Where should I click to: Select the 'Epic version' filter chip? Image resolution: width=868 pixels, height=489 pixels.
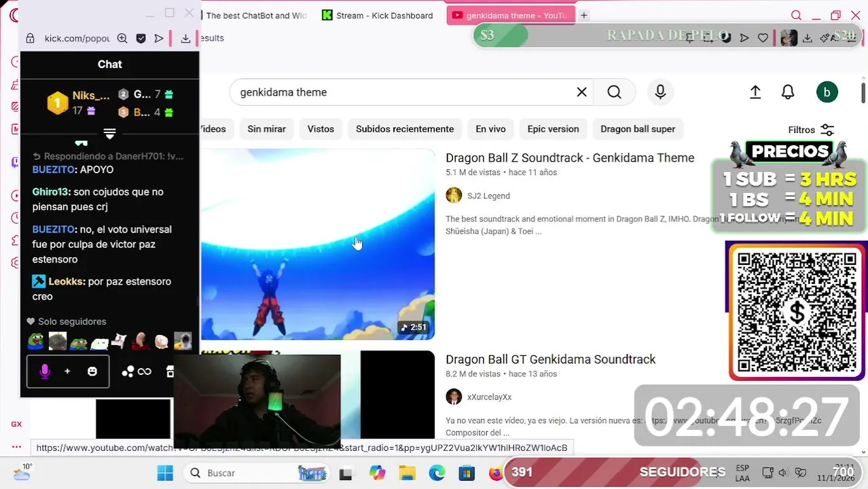[x=553, y=129]
